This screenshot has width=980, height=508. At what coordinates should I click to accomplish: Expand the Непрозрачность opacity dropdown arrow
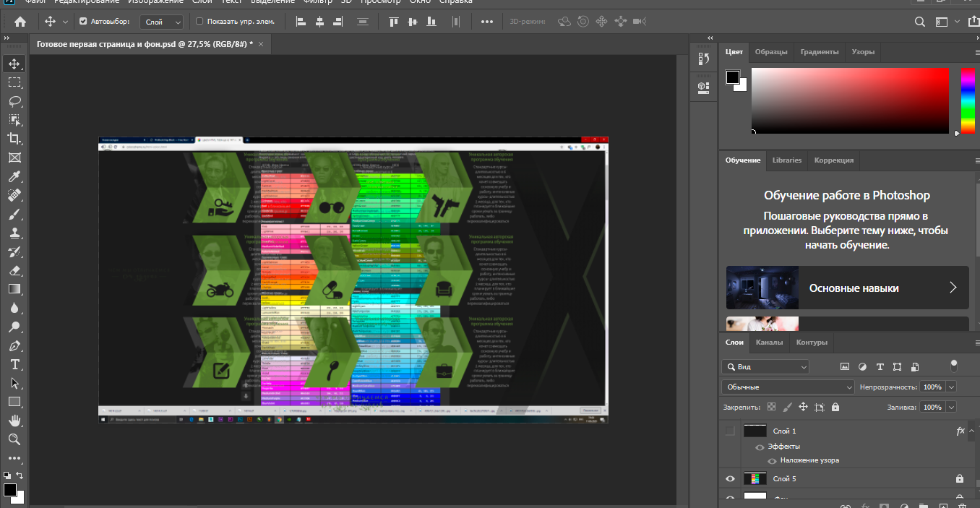950,387
